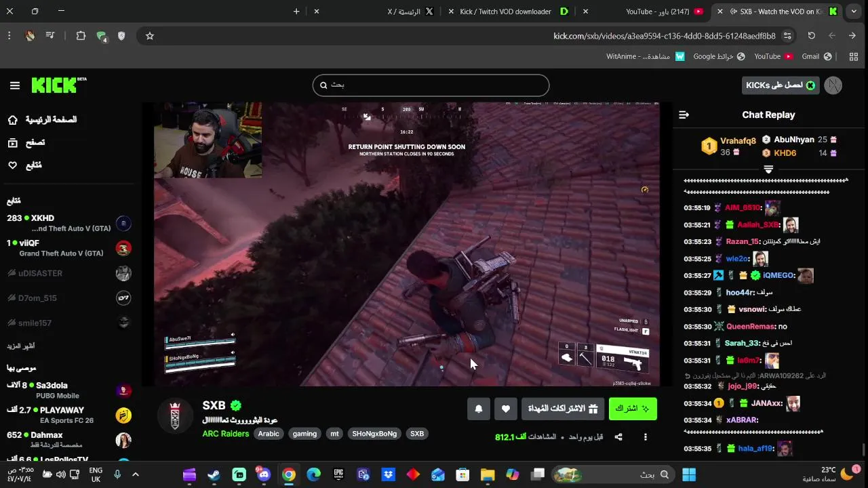Open XKHD followed channel

pyautogui.click(x=68, y=223)
